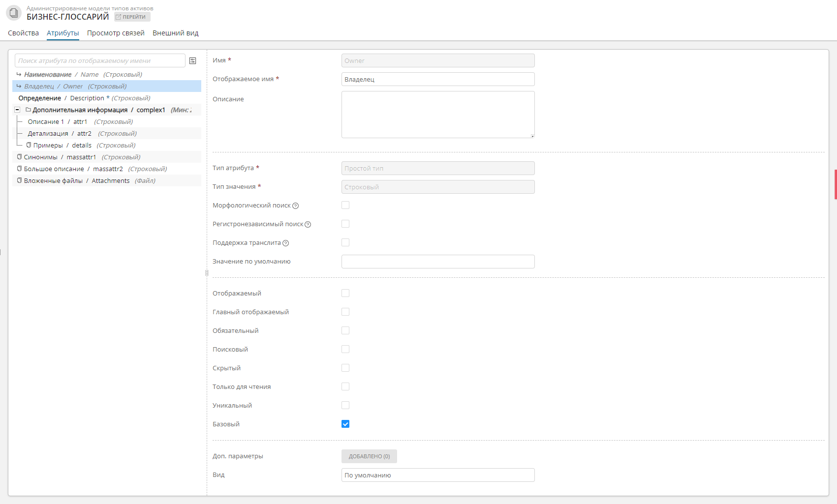Enable the Главный отображаемый checkbox
837x504 pixels.
[x=345, y=312]
